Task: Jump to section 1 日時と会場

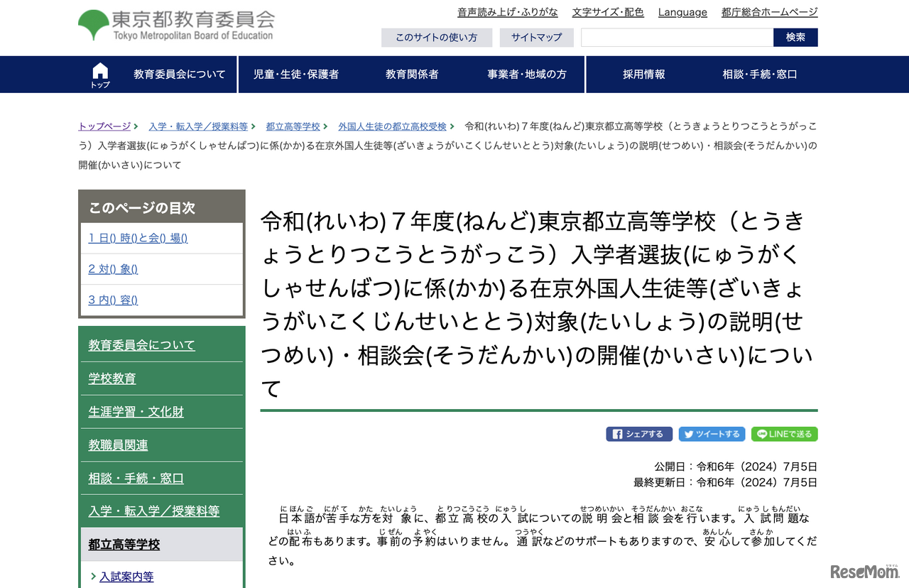Action: click(138, 238)
